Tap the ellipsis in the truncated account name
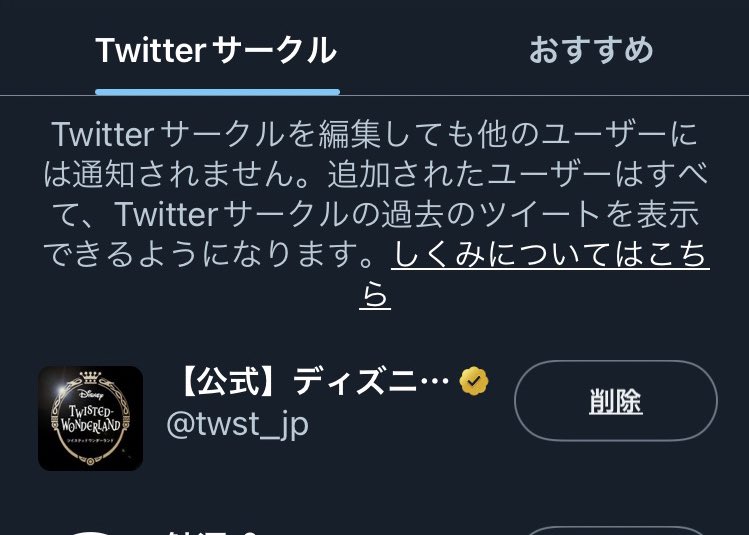This screenshot has height=535, width=749. pyautogui.click(x=434, y=382)
